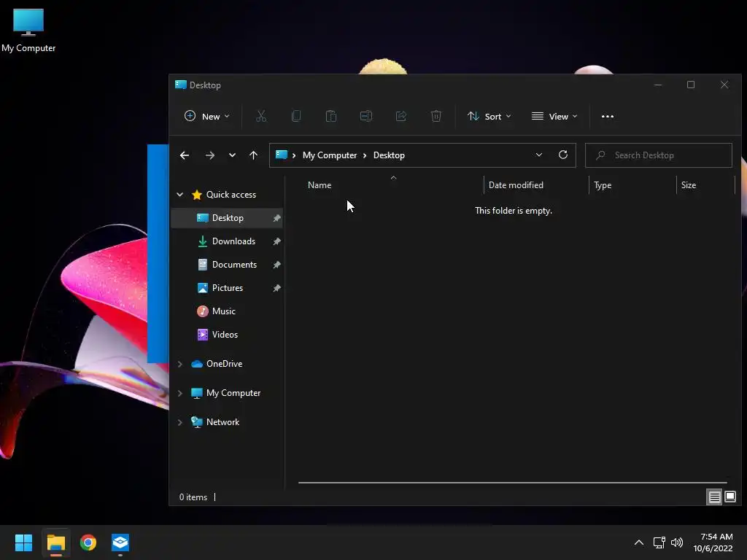Open the blue box app on taskbar
747x560 pixels.
[120, 542]
